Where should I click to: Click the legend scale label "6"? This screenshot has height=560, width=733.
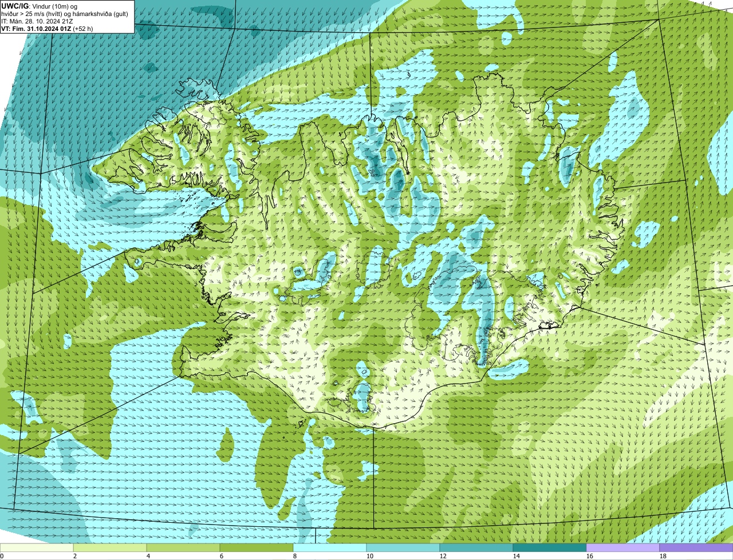pos(222,556)
